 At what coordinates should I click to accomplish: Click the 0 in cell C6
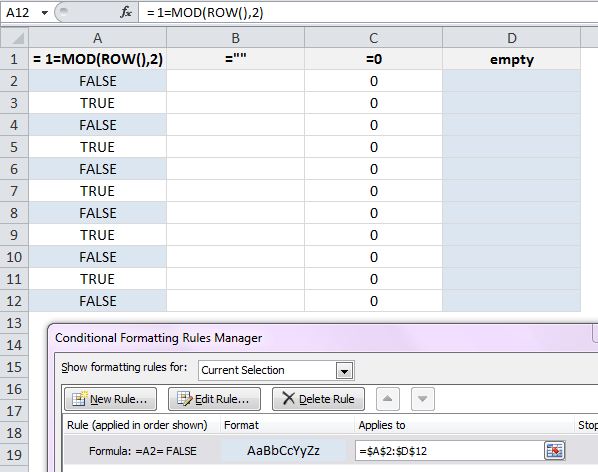click(x=374, y=169)
